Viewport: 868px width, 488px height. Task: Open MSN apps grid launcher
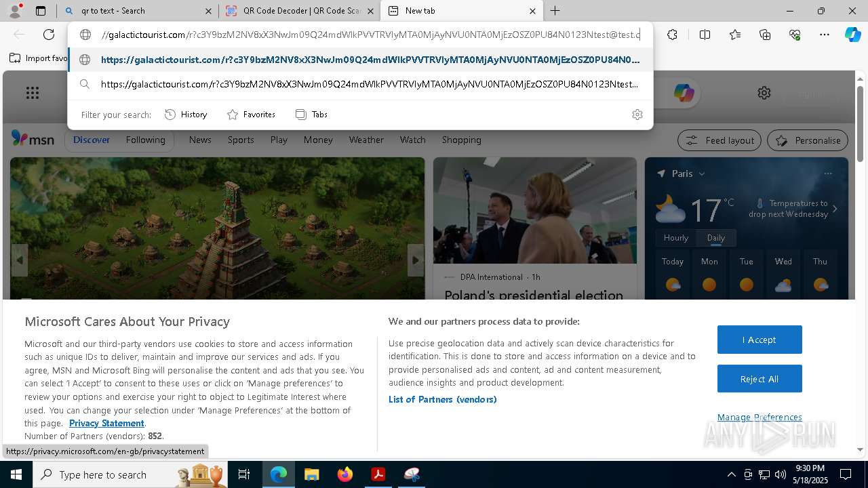point(33,93)
